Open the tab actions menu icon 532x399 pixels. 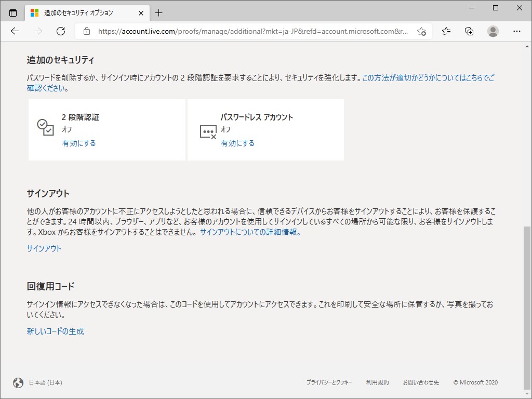click(12, 12)
